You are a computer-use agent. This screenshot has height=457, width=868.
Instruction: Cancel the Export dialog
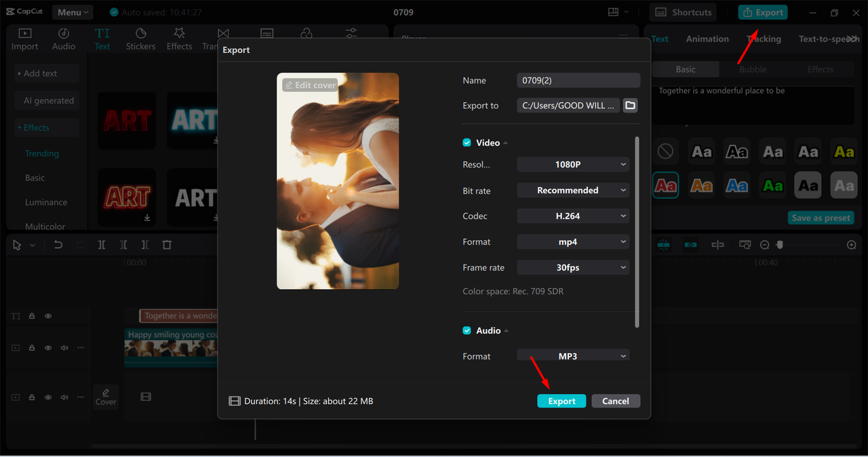pyautogui.click(x=616, y=401)
